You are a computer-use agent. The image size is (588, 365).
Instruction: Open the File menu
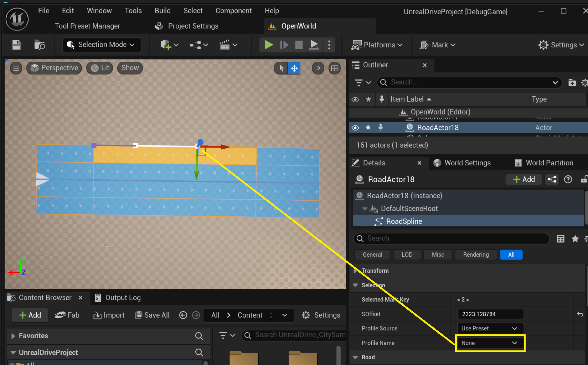pyautogui.click(x=44, y=11)
